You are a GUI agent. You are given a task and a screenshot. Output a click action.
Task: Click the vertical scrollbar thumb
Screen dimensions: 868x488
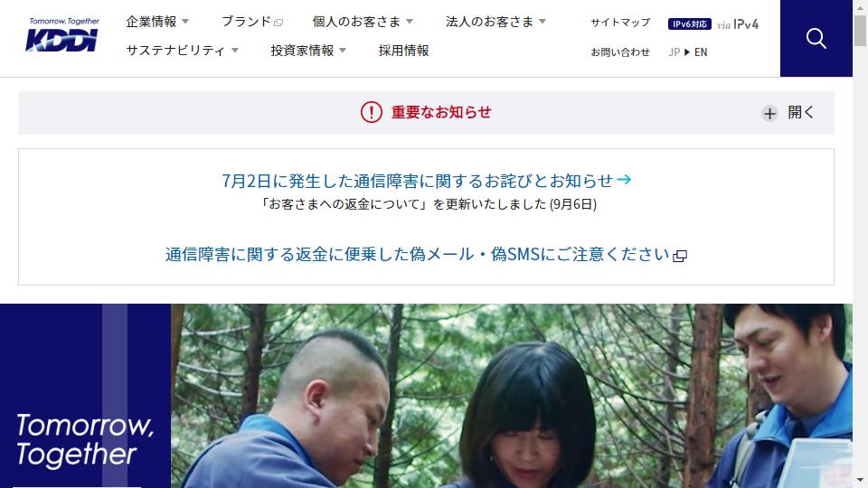click(x=860, y=31)
